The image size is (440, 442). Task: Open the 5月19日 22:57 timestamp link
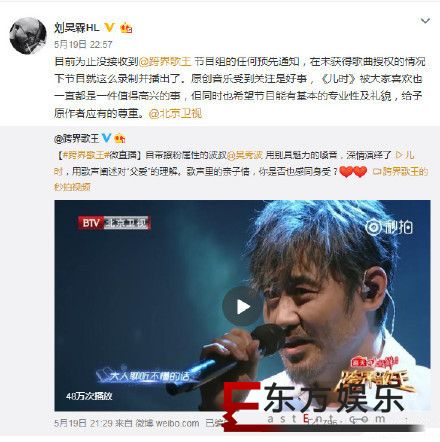coord(83,44)
